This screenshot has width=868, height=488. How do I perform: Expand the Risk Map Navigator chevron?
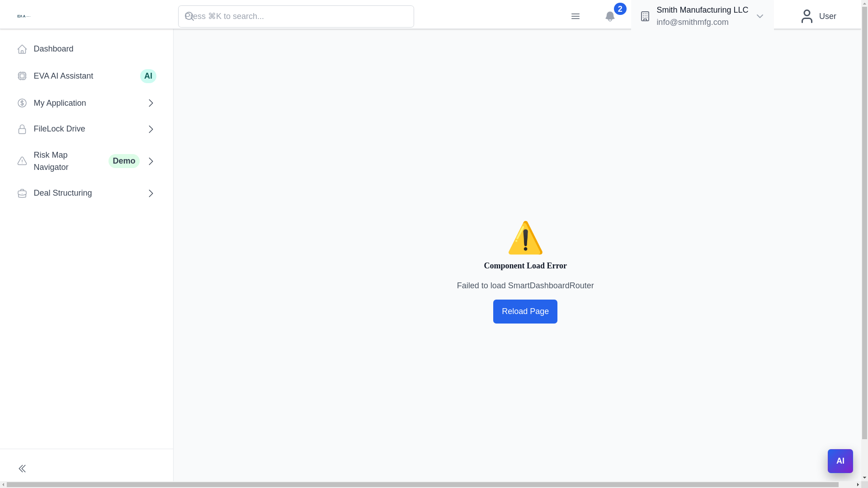[151, 161]
